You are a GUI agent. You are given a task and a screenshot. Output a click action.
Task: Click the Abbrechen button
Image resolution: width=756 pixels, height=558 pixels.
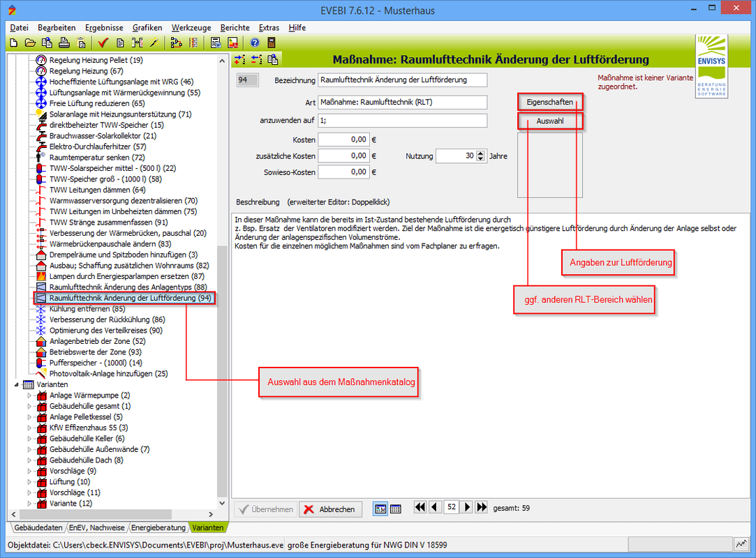coord(331,509)
